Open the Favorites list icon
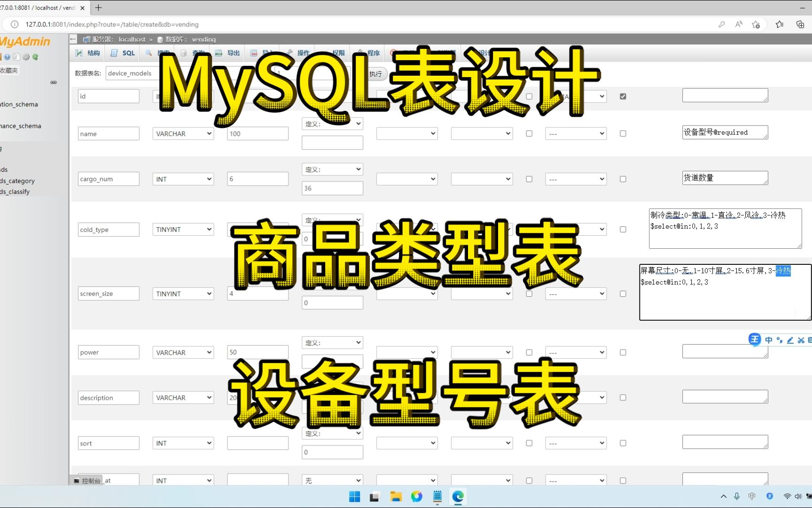The width and height of the screenshot is (812, 508). coord(780,24)
